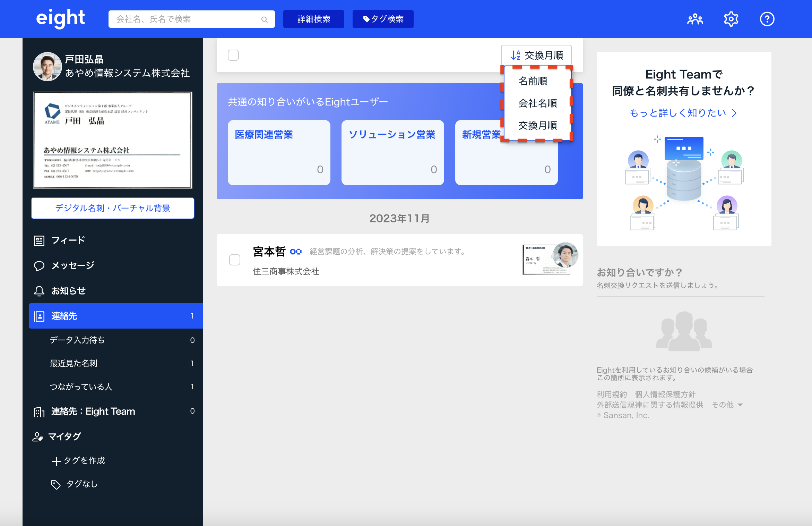
Task: Click the search magnifier icon
Action: (x=265, y=19)
